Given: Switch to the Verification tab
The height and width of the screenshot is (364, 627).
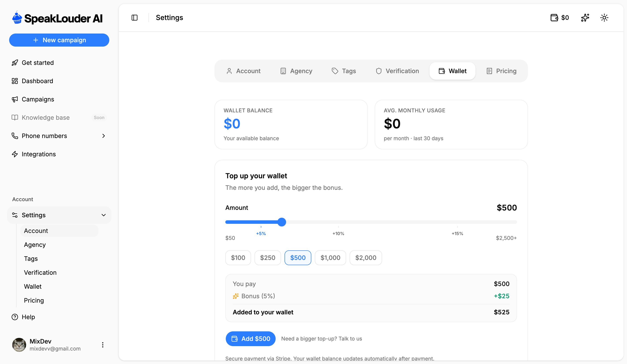Looking at the screenshot, I should [397, 71].
